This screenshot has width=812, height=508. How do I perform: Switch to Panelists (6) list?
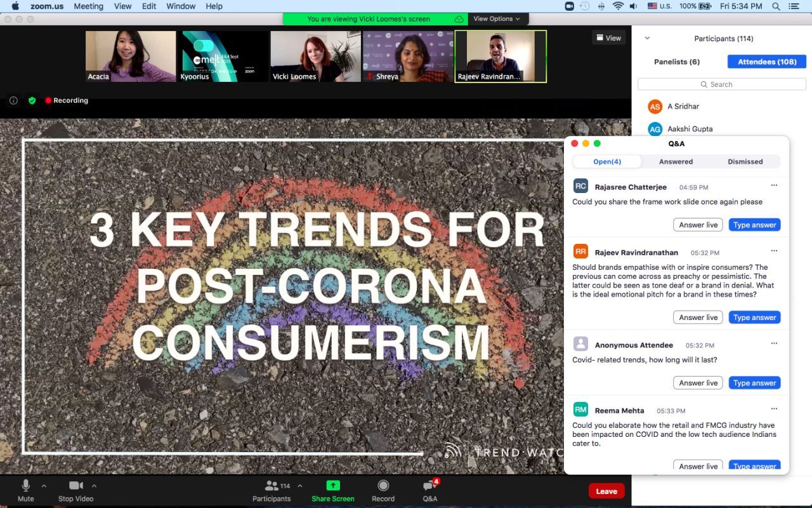677,62
